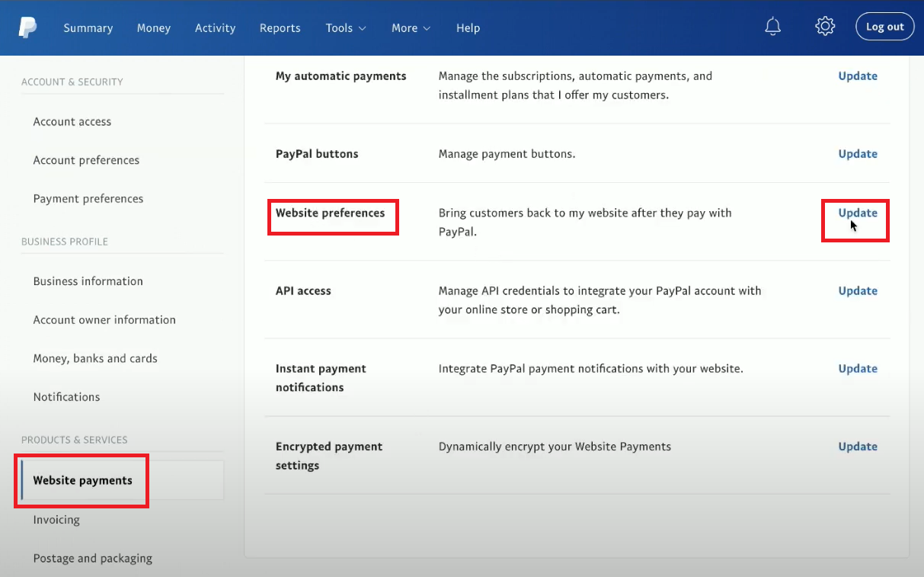
Task: Open the Money menu item
Action: 154,28
